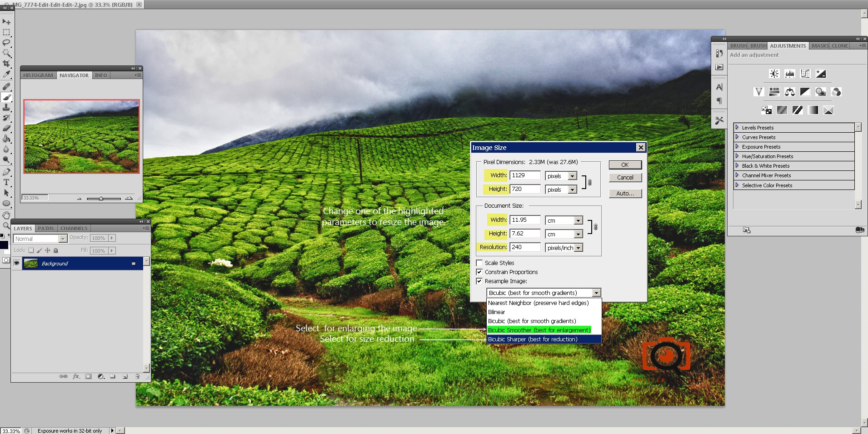Click the Pixel Dimensions Width field

tap(525, 175)
